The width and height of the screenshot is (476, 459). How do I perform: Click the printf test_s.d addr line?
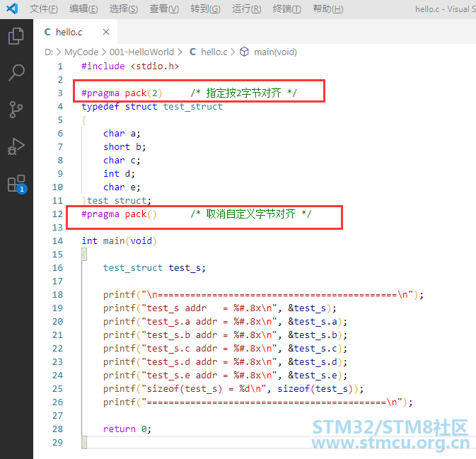click(x=225, y=362)
